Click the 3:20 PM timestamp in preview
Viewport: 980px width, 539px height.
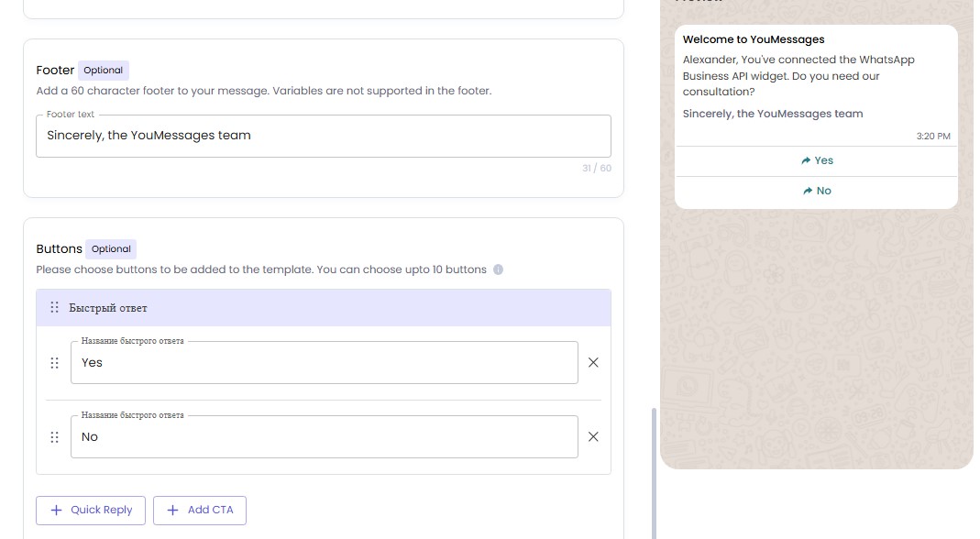[x=933, y=137]
